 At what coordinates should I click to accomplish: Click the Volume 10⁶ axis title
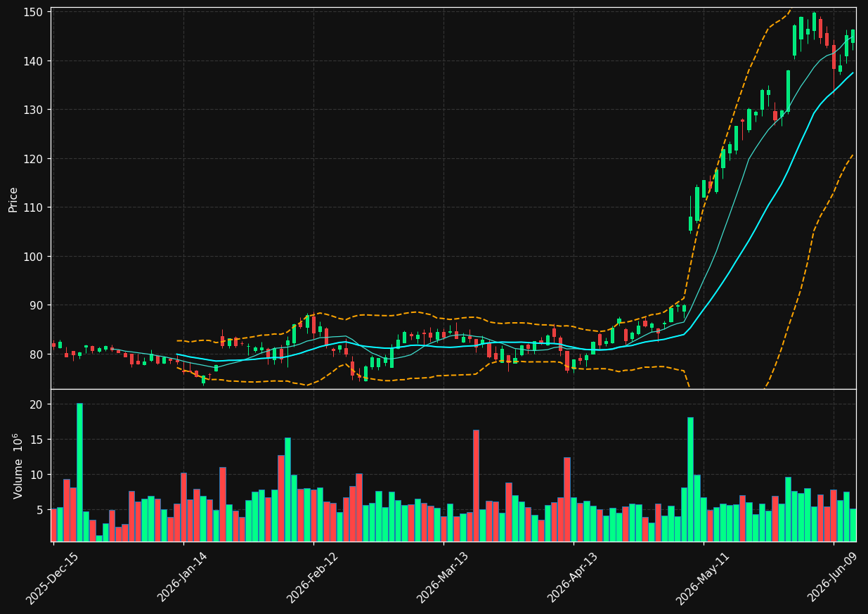coord(18,466)
